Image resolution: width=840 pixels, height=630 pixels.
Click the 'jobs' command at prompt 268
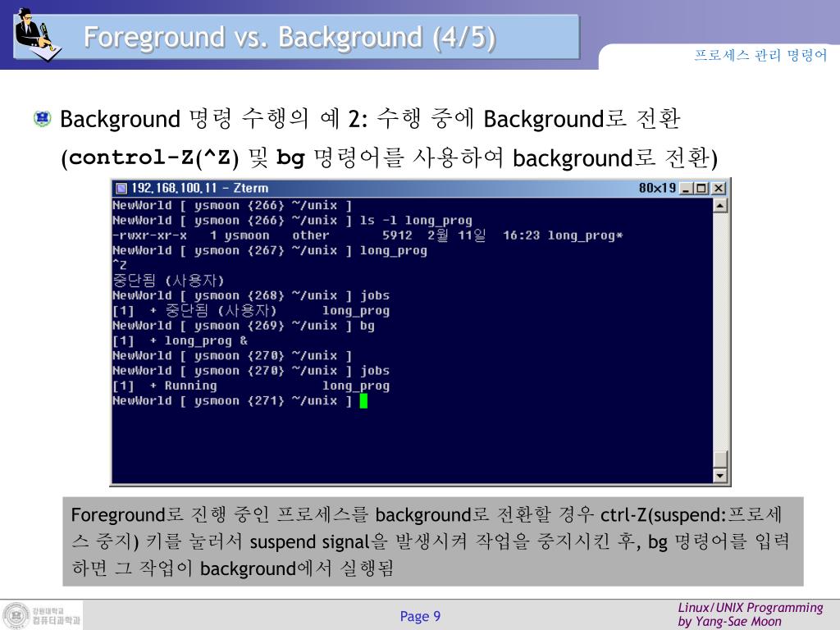pyautogui.click(x=374, y=295)
